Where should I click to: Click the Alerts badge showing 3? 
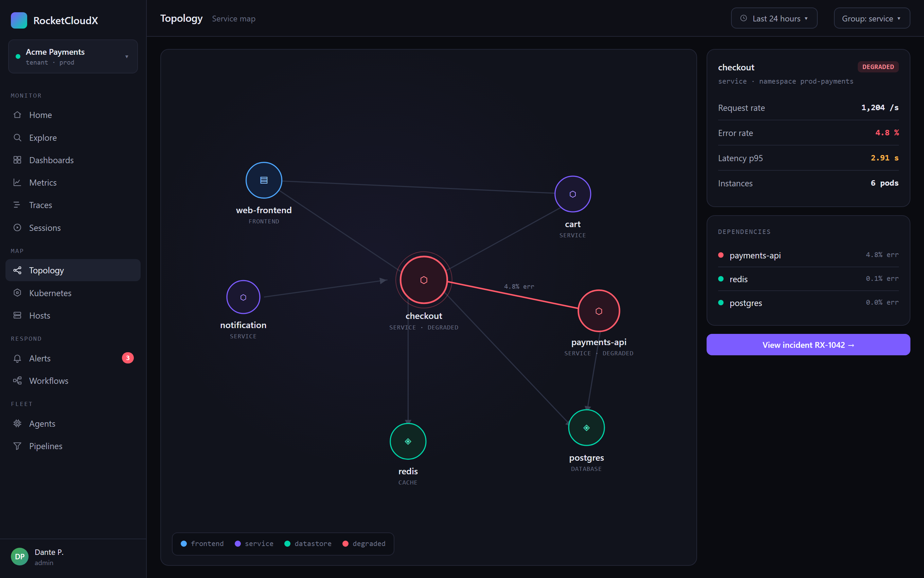pos(128,358)
